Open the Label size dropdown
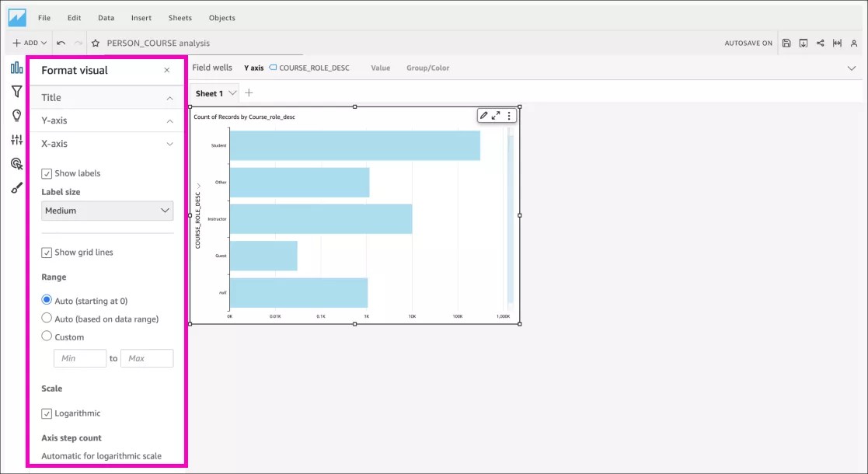 (107, 211)
